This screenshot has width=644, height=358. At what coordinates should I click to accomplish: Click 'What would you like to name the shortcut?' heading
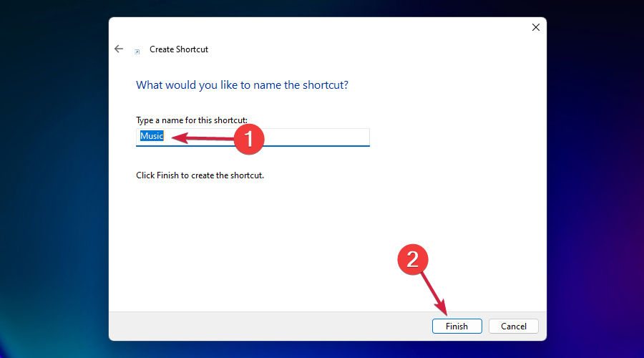[242, 85]
